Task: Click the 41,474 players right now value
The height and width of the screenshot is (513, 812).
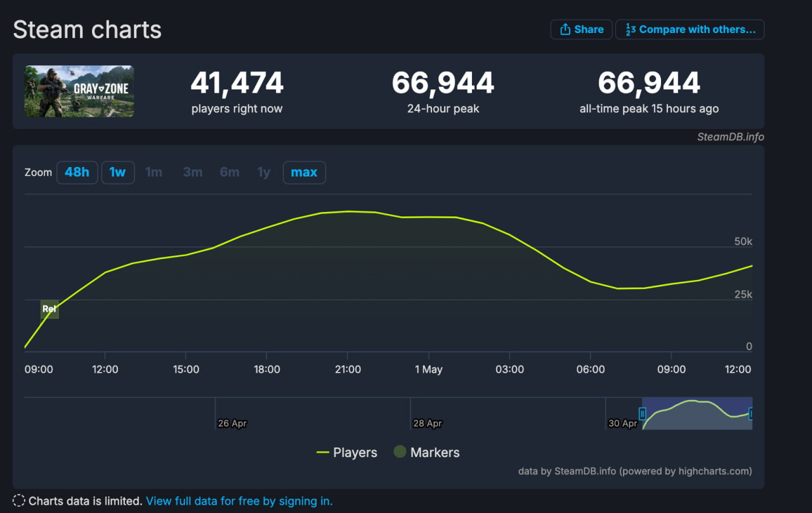Action: click(237, 83)
